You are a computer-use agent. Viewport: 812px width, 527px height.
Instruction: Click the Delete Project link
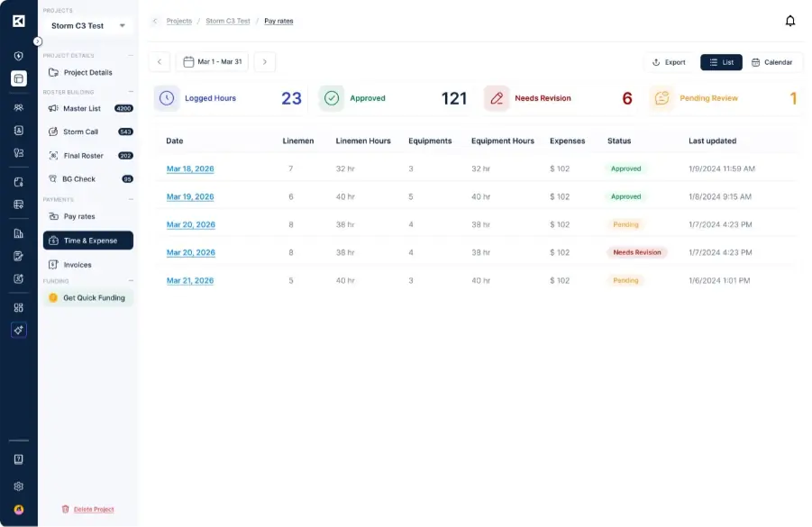point(94,509)
